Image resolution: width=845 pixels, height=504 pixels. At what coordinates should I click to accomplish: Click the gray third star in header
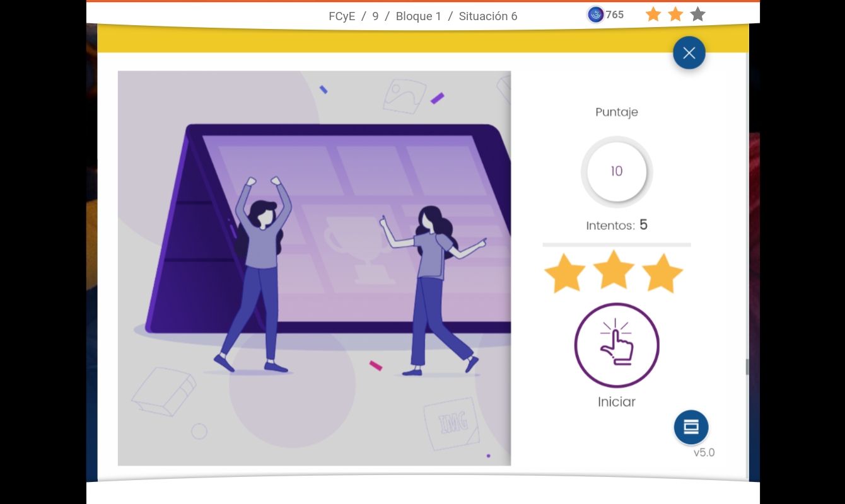[x=697, y=14]
